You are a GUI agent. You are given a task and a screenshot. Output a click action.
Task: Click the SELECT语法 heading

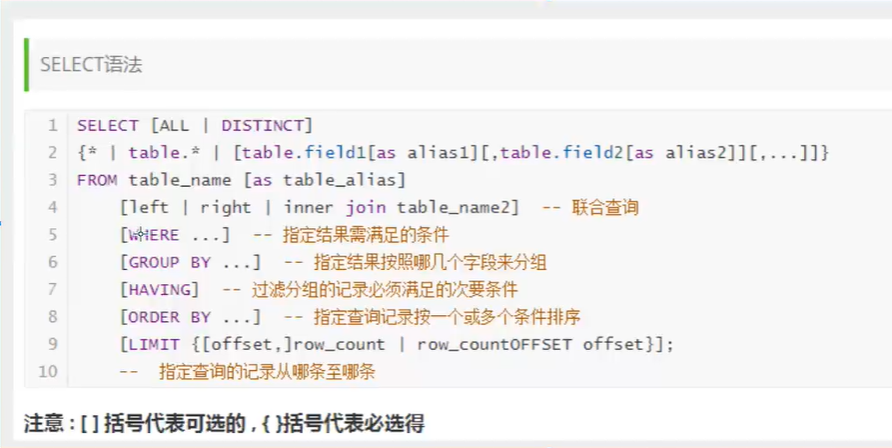pyautogui.click(x=91, y=65)
